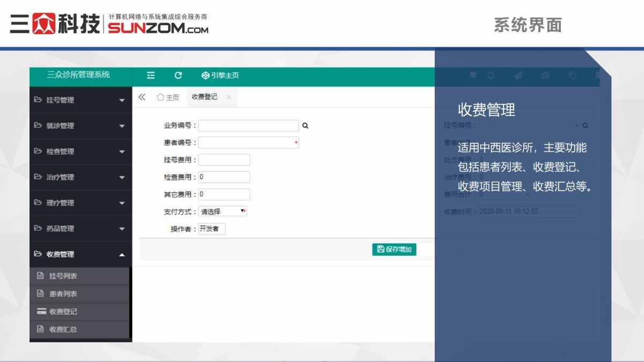Image resolution: width=644 pixels, height=362 pixels.
Task: Click the 保存增加 save button
Action: pos(394,249)
